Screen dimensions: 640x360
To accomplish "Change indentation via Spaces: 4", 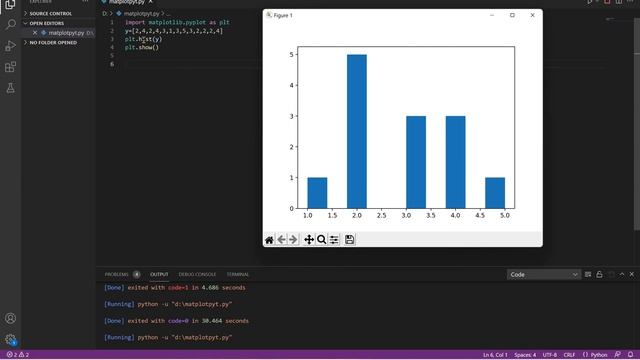I will coord(525,355).
